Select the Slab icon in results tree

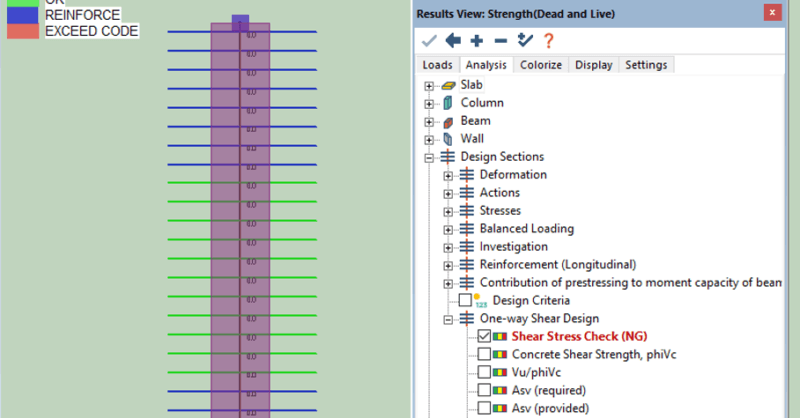(447, 85)
